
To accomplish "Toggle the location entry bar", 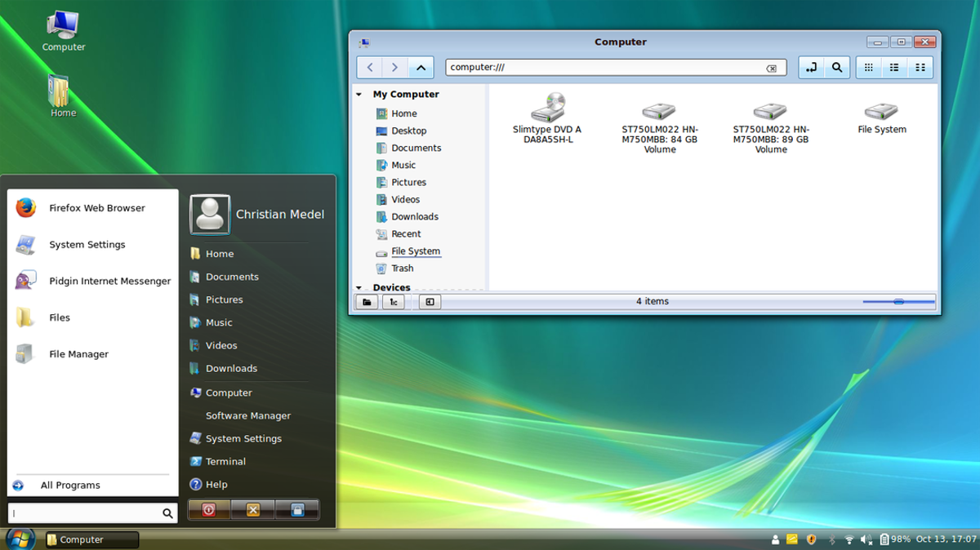I will click(812, 67).
